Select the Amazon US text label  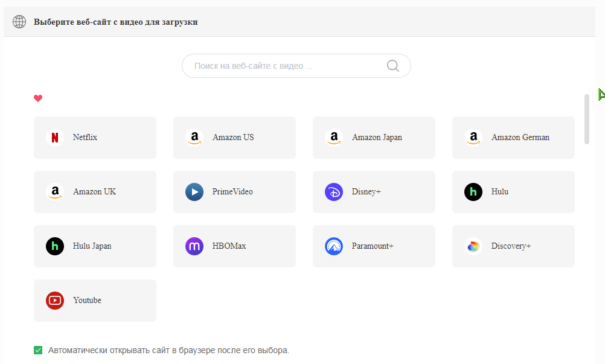(233, 137)
